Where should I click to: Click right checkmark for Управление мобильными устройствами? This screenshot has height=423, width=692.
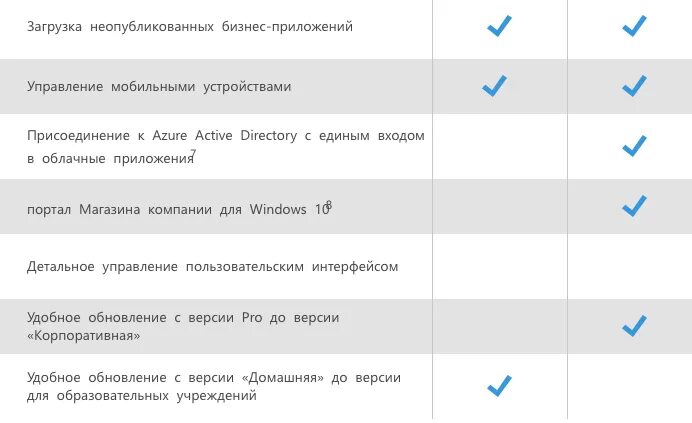click(x=634, y=86)
